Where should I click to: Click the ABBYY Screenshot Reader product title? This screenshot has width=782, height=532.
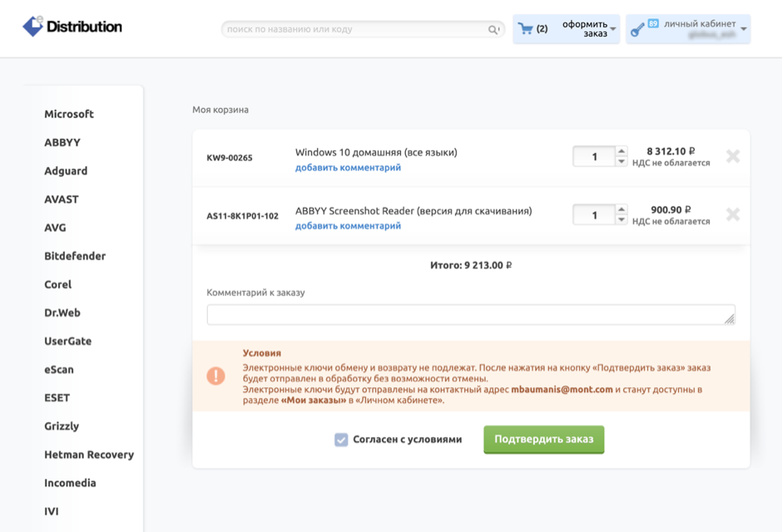click(413, 211)
